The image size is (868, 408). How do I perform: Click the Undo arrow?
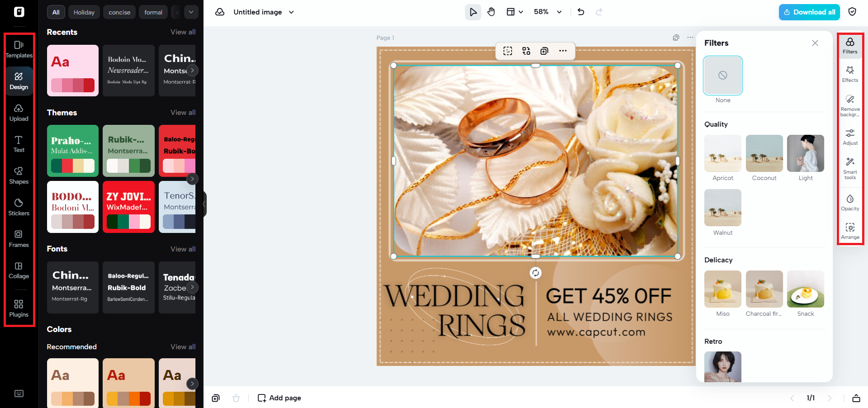581,12
